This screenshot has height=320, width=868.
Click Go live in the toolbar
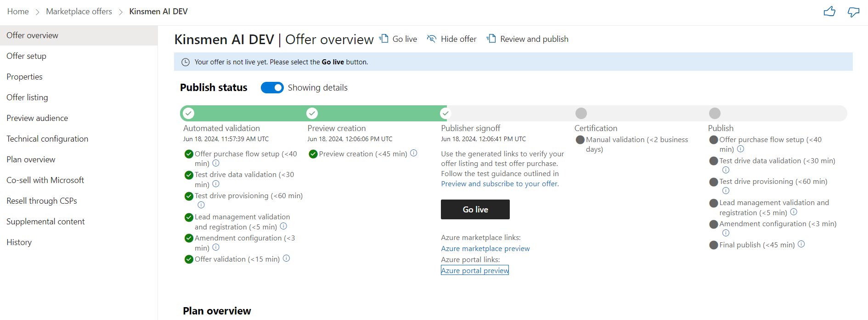tap(398, 39)
